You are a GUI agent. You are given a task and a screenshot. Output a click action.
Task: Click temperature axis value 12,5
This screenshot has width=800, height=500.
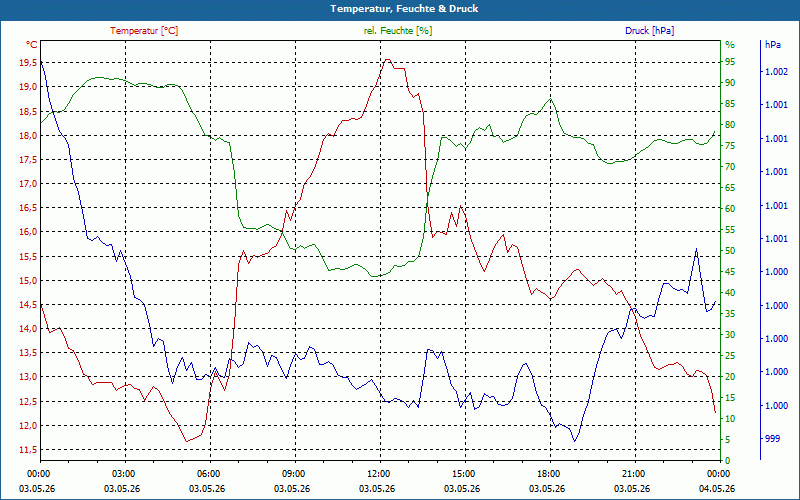pos(28,402)
